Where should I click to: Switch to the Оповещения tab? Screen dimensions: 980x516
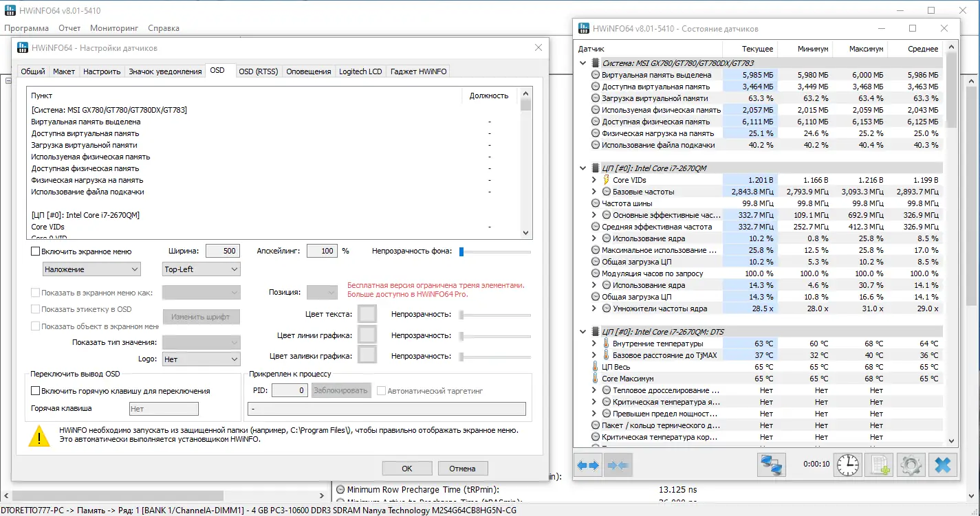309,71
